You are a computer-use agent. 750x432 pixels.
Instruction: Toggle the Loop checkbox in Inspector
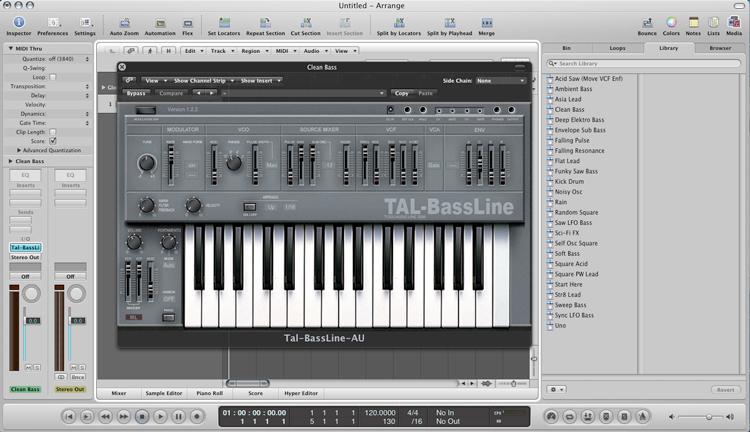click(53, 77)
